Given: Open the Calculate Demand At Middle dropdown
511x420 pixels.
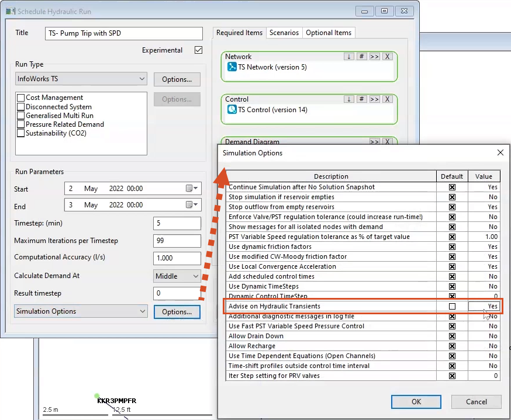Looking at the screenshot, I should pos(177,276).
